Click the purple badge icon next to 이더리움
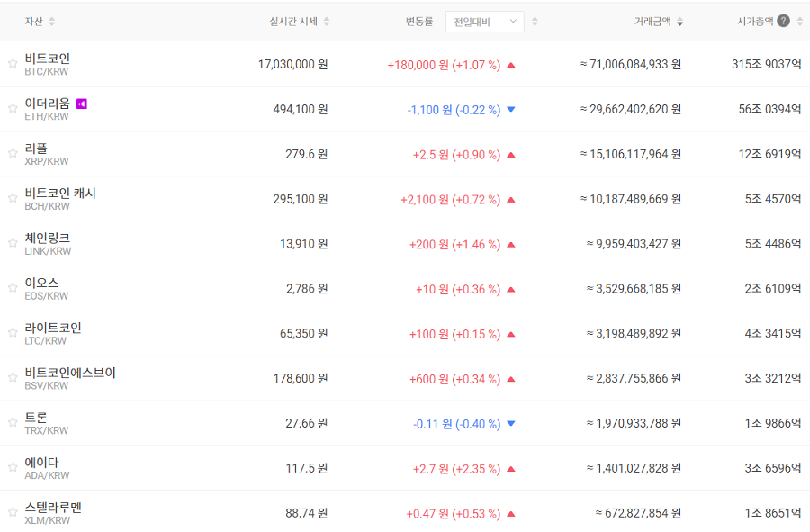The width and height of the screenshot is (810, 532). pyautogui.click(x=82, y=104)
